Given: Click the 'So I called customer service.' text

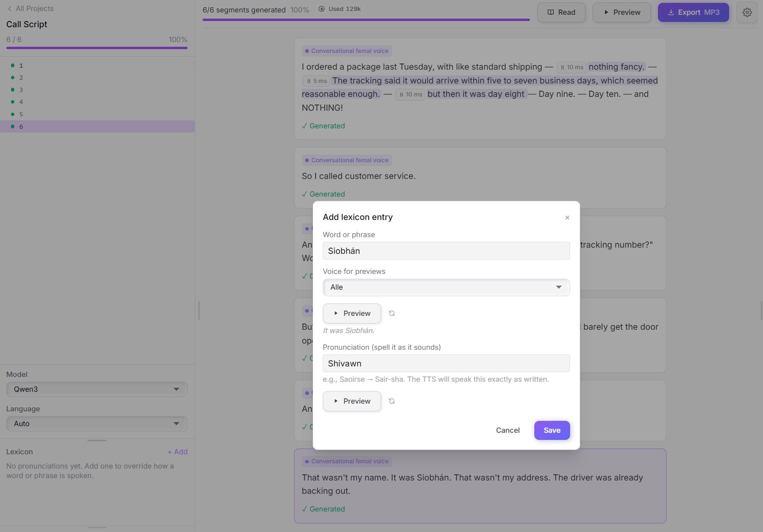Looking at the screenshot, I should (x=359, y=176).
